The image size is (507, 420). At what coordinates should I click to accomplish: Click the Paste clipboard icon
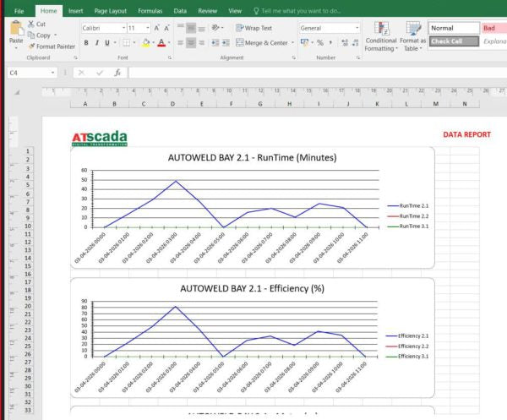click(x=16, y=29)
